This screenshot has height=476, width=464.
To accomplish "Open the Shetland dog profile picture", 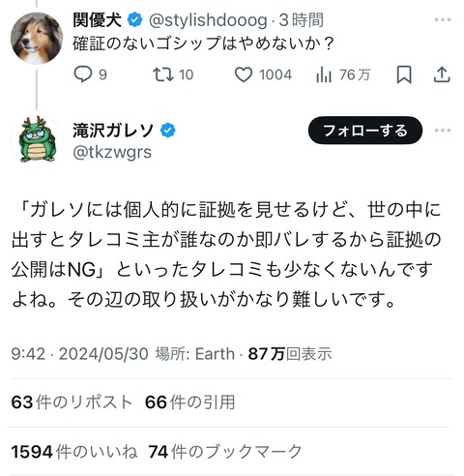I will pyautogui.click(x=37, y=38).
